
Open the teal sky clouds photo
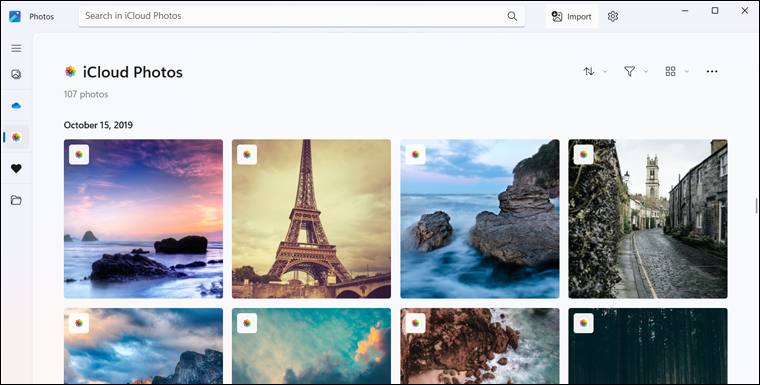[311, 346]
